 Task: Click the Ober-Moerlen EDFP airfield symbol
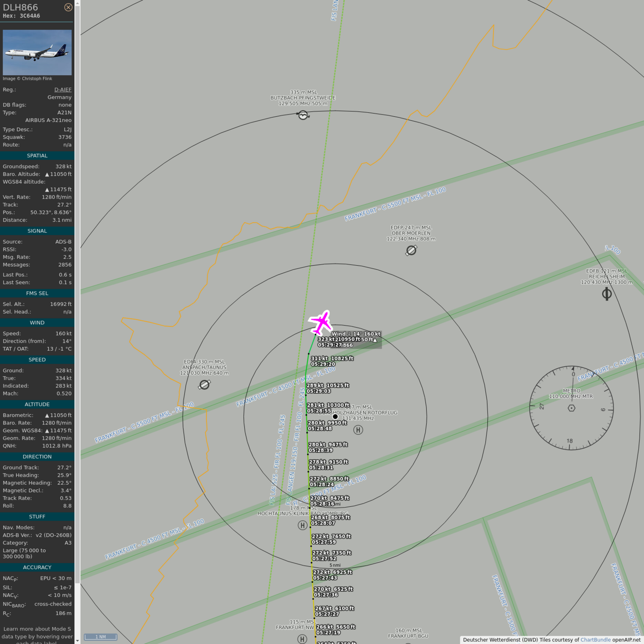click(x=411, y=250)
